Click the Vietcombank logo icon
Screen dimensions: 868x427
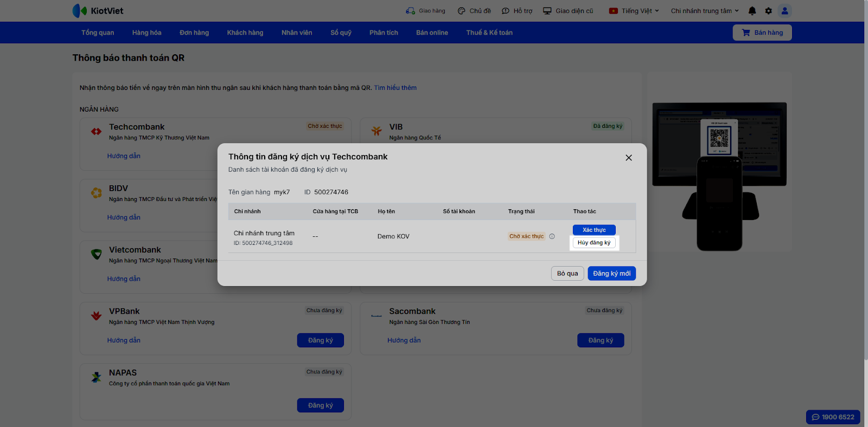click(x=97, y=254)
